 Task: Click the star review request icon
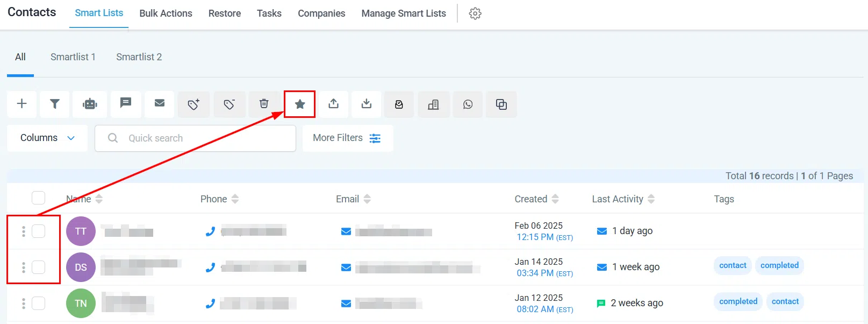[x=300, y=104]
